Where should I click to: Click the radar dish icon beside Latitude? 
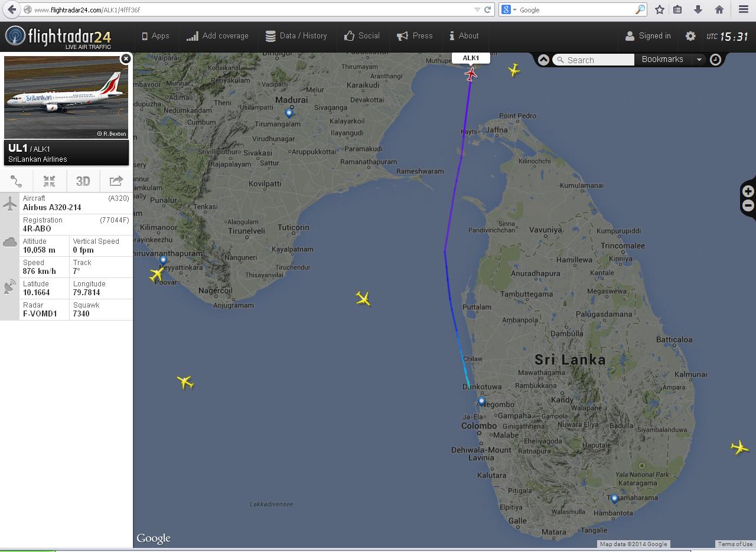coord(10,288)
